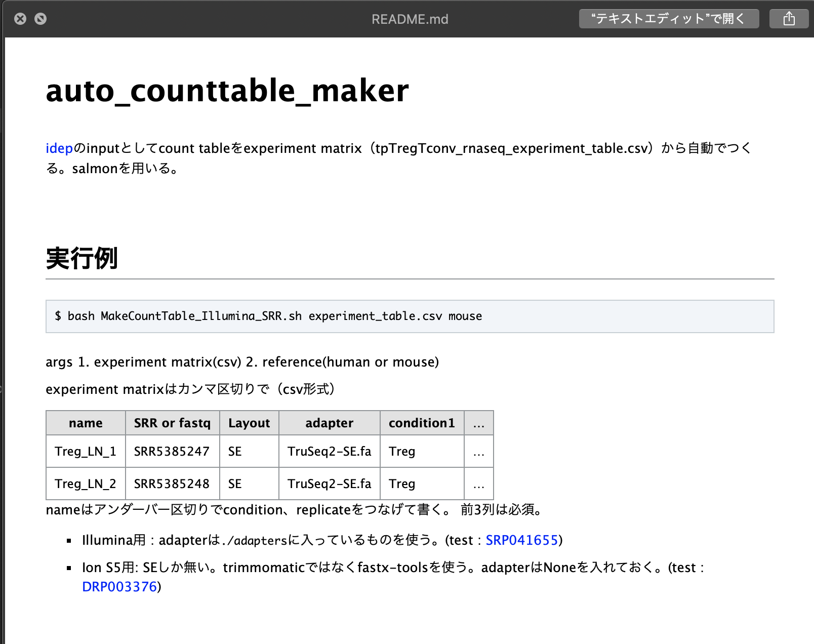Screen dimensions: 814x644
Task: Open the SRP041655 test link
Action: 521,540
